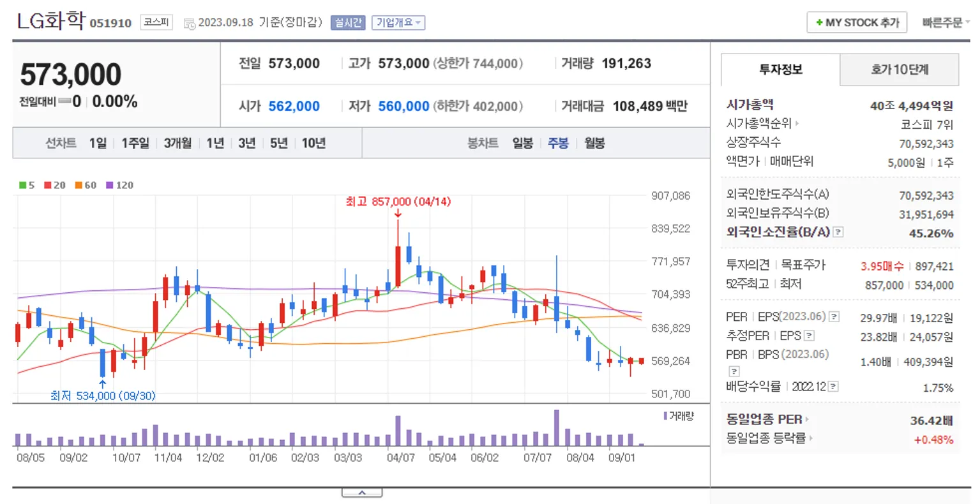Viewport: 980px width, 504px height.
Task: Open the 외국인소진율 help question-mark icon
Action: coord(838,232)
